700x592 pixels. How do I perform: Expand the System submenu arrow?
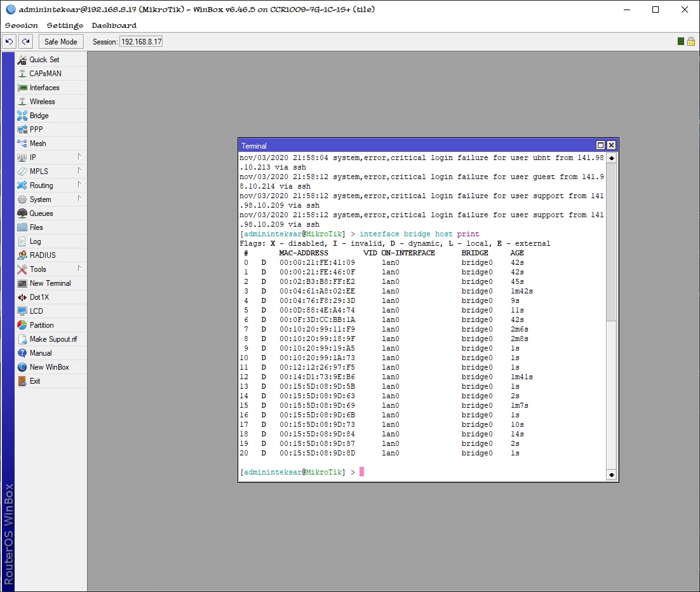point(79,199)
